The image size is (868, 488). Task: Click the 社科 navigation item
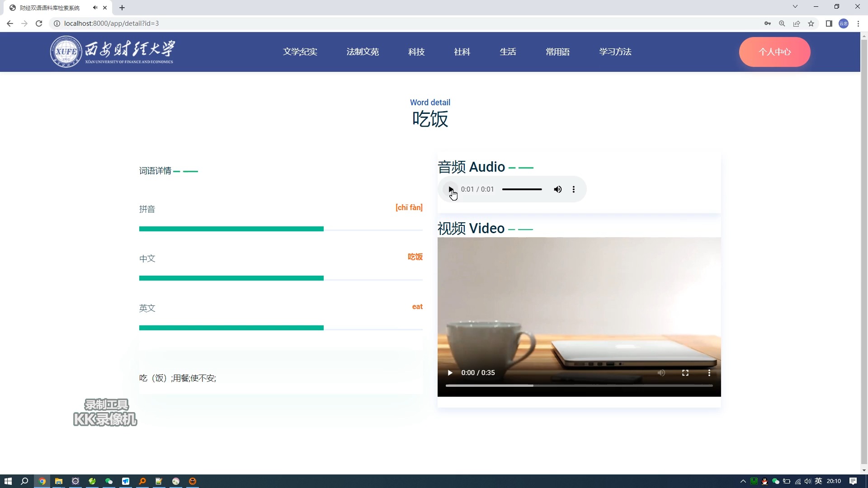462,52
